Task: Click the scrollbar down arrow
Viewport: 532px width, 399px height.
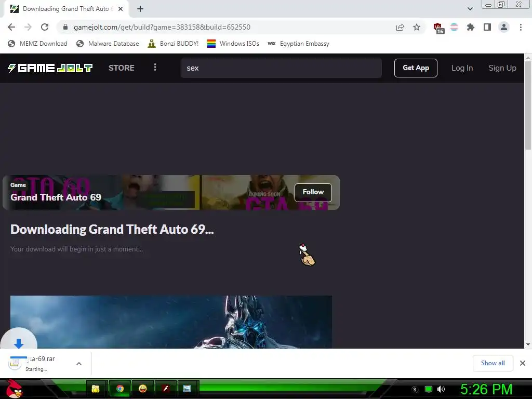Action: (528, 344)
